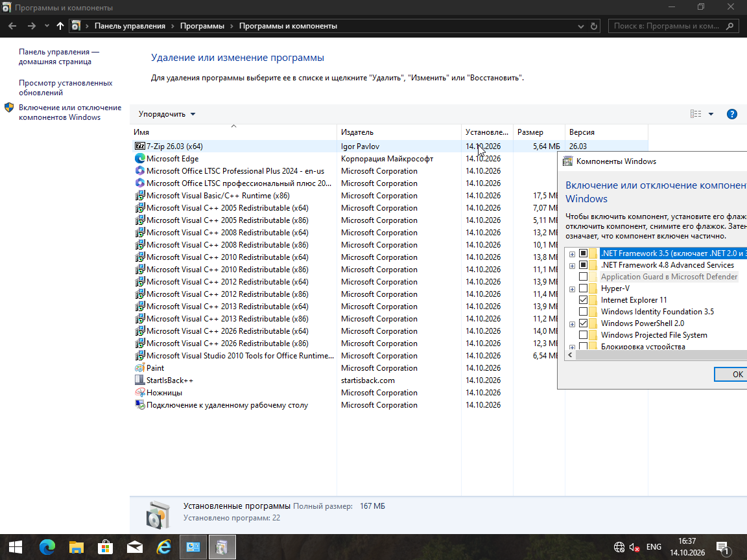747x560 pixels.
Task: Click the Программы breadcrumb item
Action: [202, 26]
